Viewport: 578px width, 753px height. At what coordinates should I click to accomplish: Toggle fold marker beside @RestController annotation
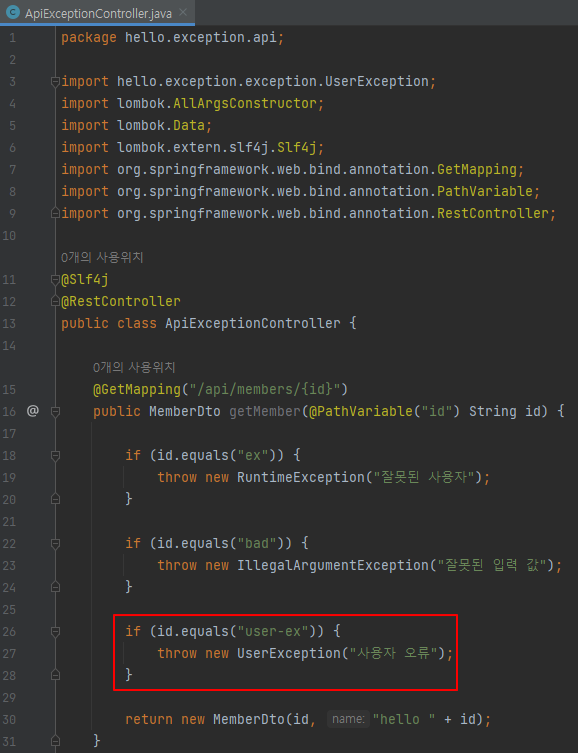click(x=55, y=302)
